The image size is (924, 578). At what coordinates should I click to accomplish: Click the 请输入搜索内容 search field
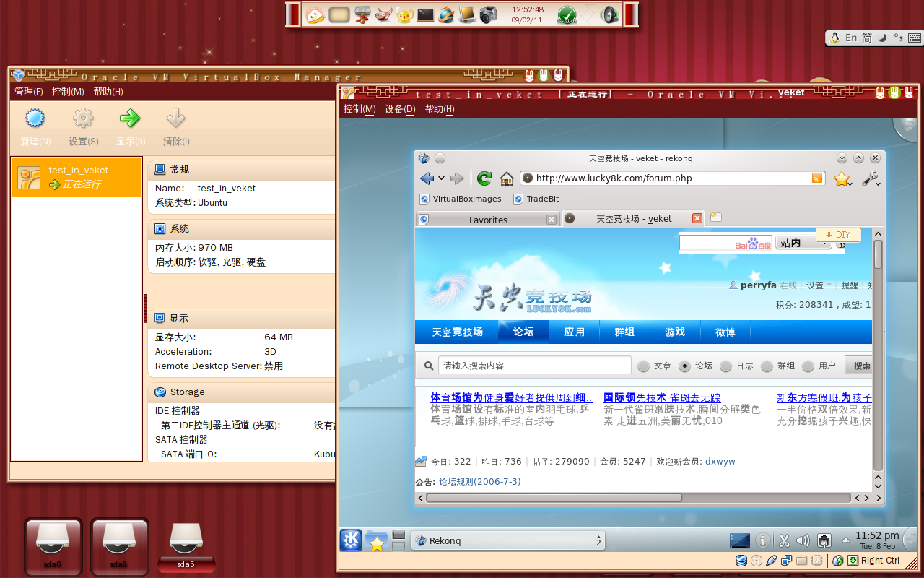[x=534, y=366]
